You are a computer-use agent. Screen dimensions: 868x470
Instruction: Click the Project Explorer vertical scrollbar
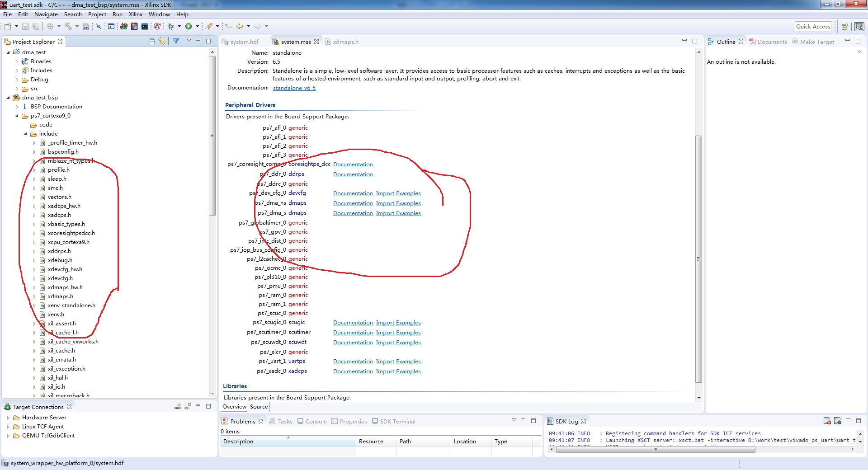pos(212,136)
